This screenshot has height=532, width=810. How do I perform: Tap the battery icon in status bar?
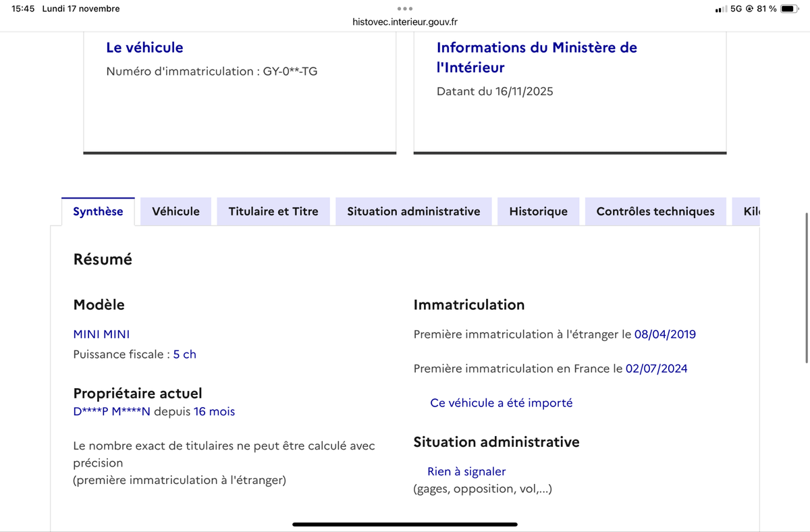click(x=790, y=9)
